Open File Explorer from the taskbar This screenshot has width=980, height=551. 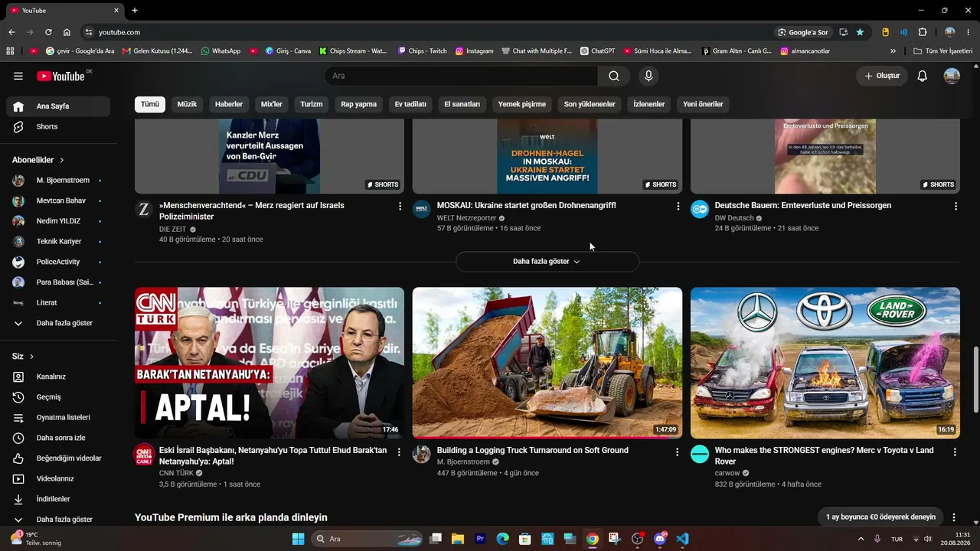458,539
